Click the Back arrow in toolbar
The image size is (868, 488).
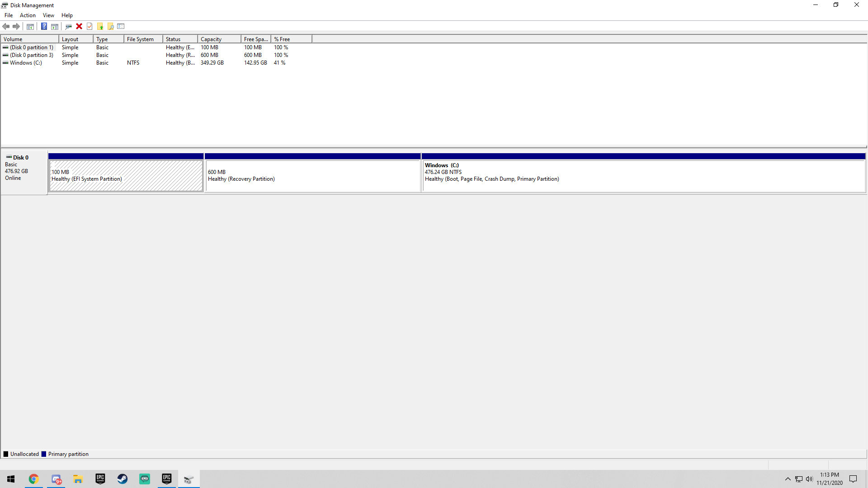point(6,26)
